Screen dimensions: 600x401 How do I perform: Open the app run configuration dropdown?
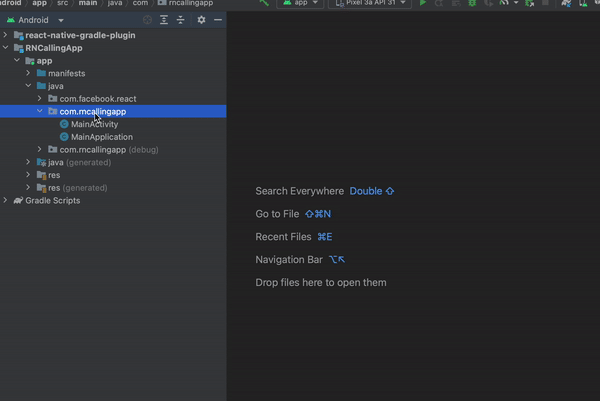(x=300, y=3)
